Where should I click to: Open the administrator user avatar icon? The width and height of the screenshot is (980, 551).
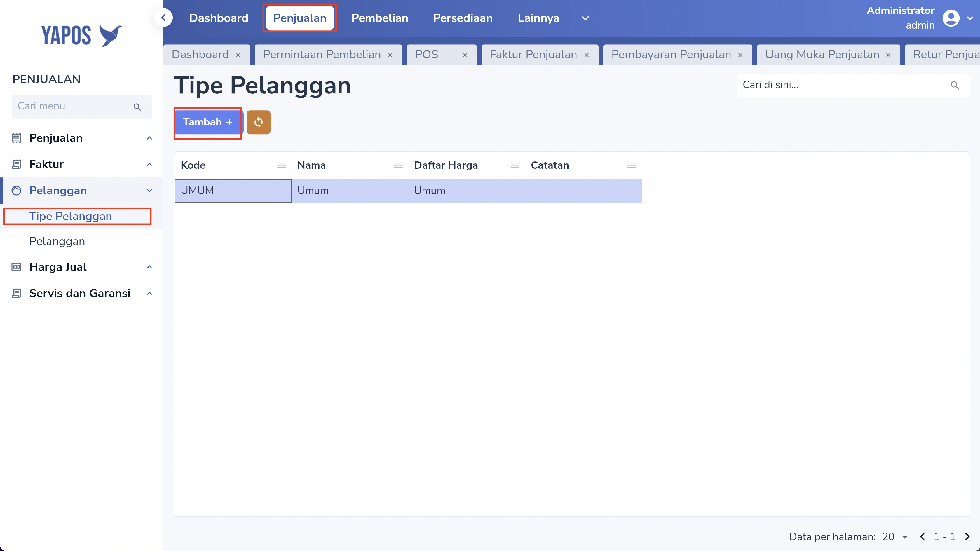point(951,18)
